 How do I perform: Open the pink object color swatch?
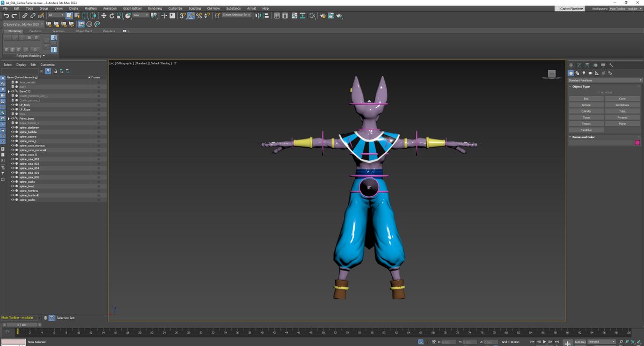[638, 143]
